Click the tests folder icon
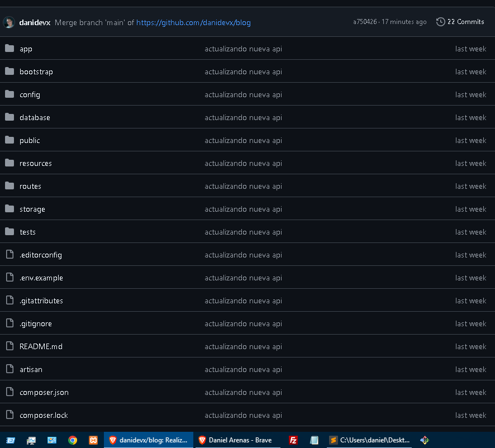This screenshot has width=495, height=448. 9,232
